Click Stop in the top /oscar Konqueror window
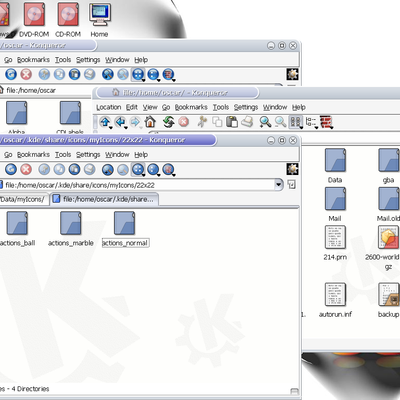The image size is (400, 400). tap(26, 74)
